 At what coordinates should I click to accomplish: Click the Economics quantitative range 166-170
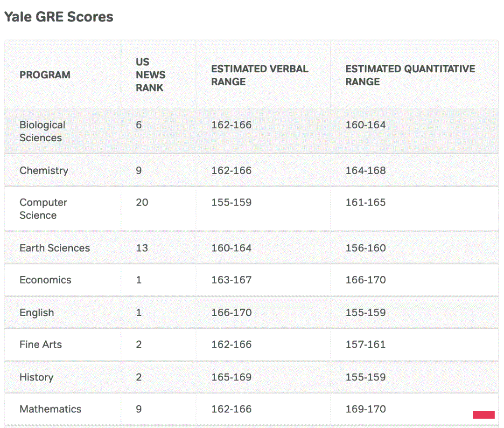click(365, 280)
